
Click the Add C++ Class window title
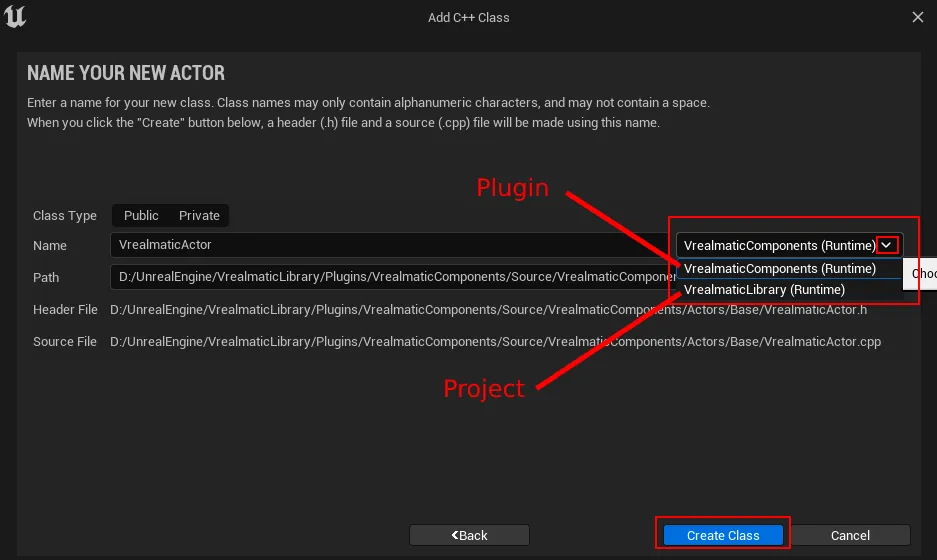pos(468,18)
